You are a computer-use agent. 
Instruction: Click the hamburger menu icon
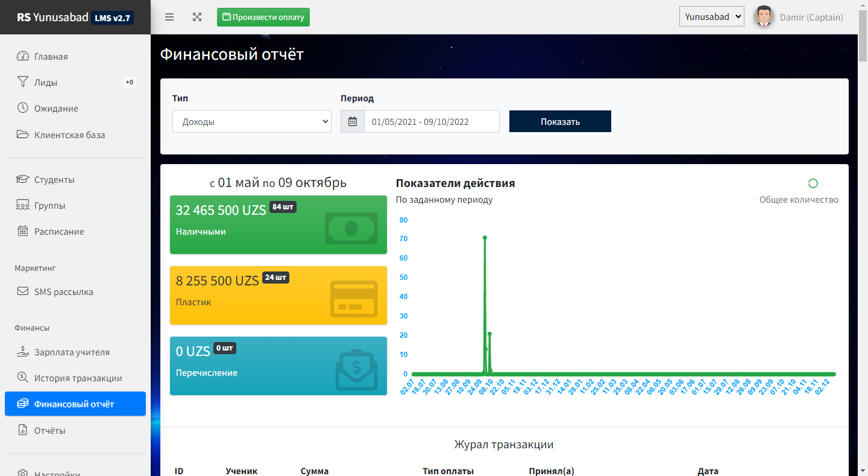pyautogui.click(x=169, y=17)
